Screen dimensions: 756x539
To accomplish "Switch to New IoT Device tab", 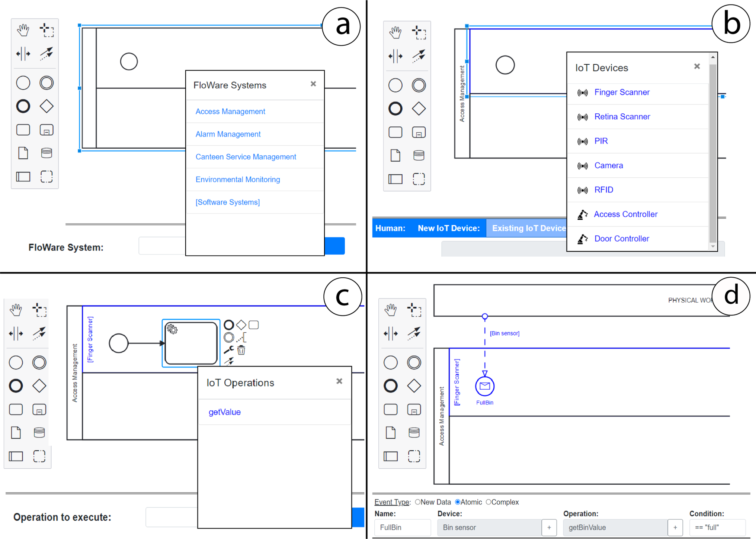I will (x=448, y=228).
